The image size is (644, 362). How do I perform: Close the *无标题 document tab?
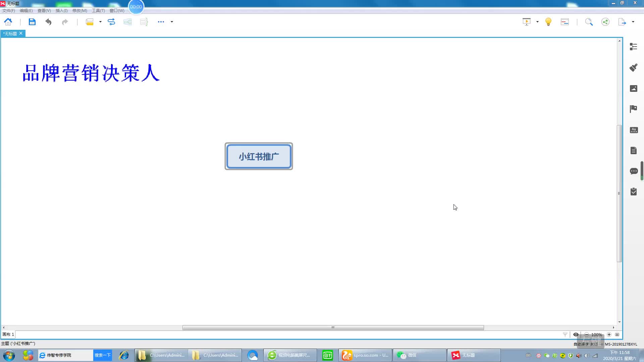(21, 33)
